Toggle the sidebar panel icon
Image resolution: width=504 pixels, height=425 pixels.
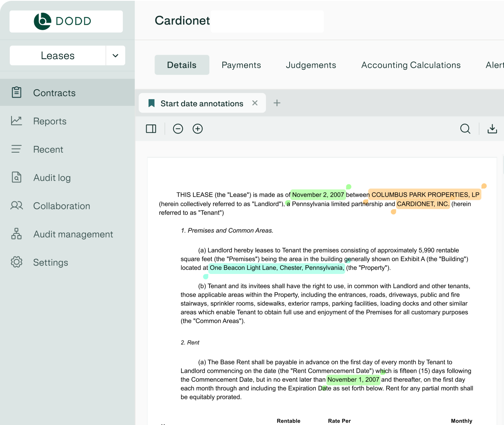[x=151, y=129]
